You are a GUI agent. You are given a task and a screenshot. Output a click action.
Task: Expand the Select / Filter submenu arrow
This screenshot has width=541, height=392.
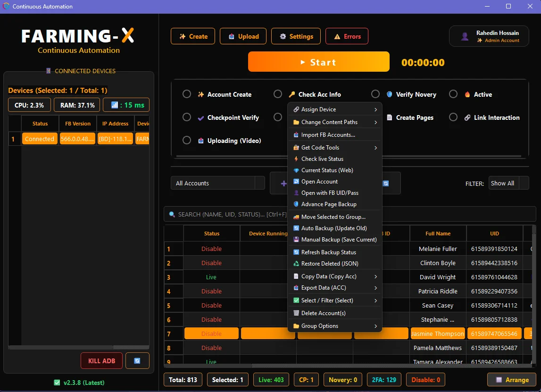(x=376, y=300)
